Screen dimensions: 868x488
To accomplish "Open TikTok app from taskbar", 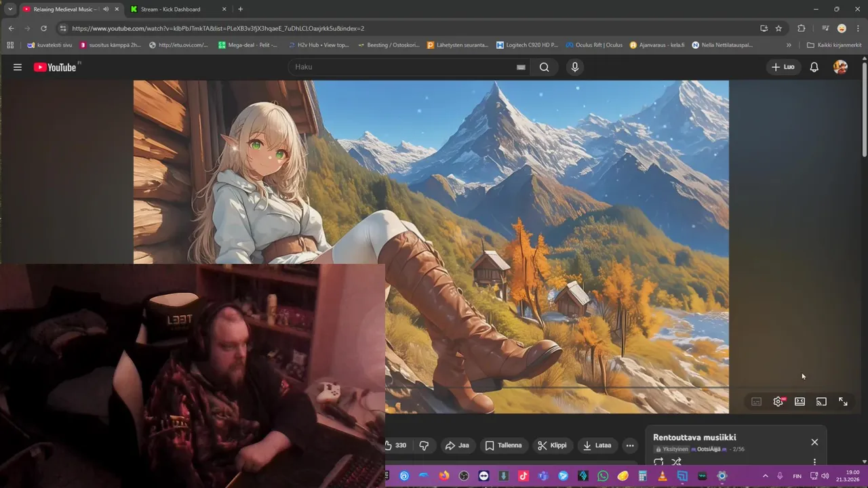I will [524, 476].
